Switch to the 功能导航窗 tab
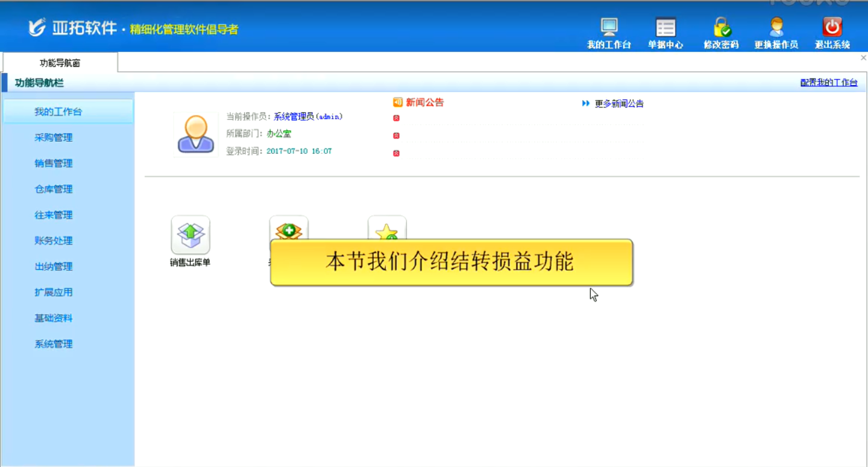 coord(60,63)
